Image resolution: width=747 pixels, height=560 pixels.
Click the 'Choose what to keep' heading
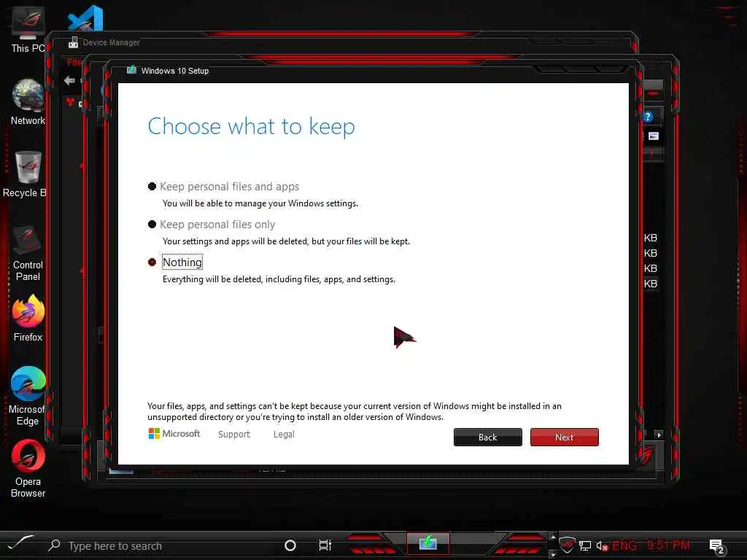pos(251,127)
